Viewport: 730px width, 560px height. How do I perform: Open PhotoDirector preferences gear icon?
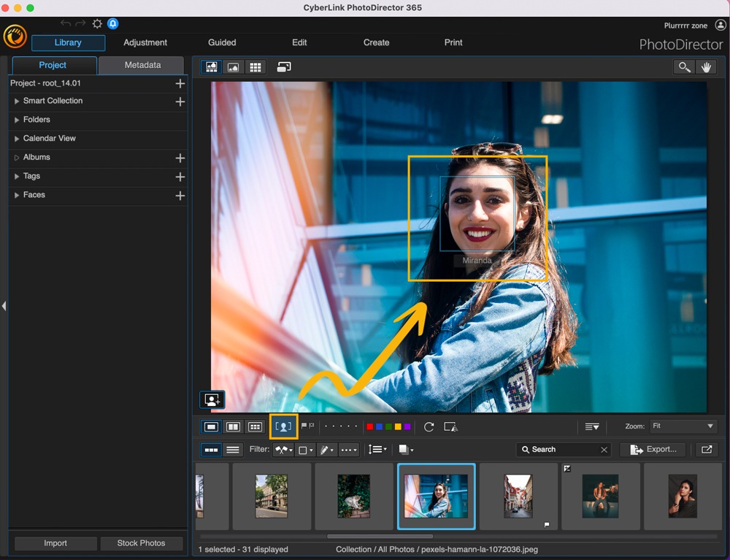(97, 23)
